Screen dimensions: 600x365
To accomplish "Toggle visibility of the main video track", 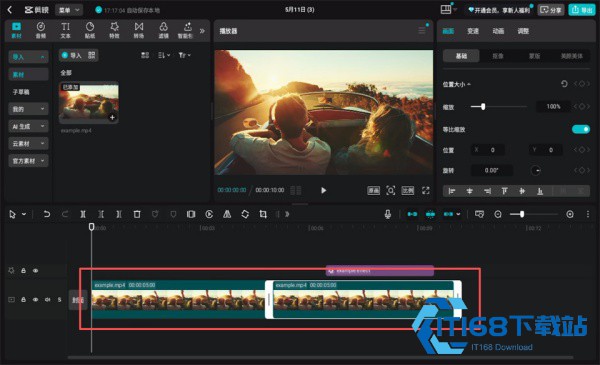I will click(35, 300).
